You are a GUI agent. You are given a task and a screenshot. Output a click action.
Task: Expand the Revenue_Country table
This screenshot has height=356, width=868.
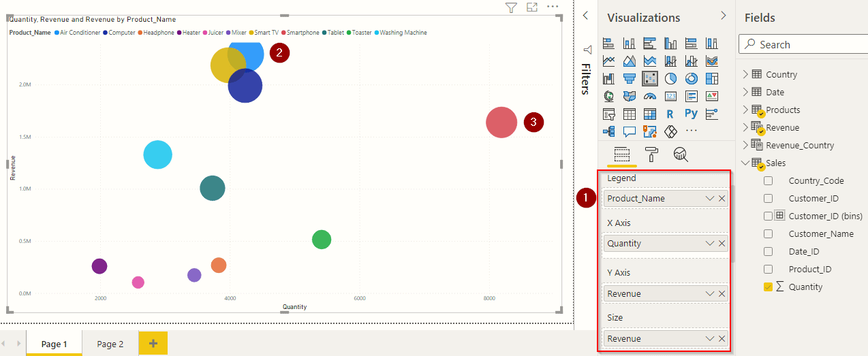coord(745,145)
